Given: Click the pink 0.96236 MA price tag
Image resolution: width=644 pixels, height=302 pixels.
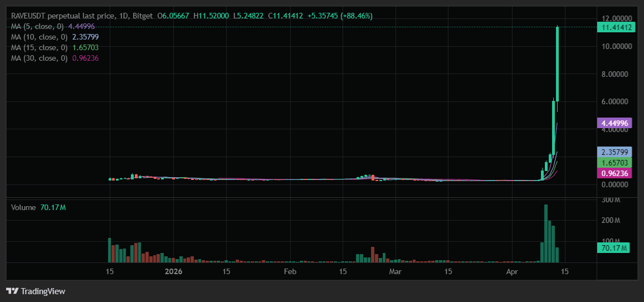Looking at the screenshot, I should coord(615,173).
